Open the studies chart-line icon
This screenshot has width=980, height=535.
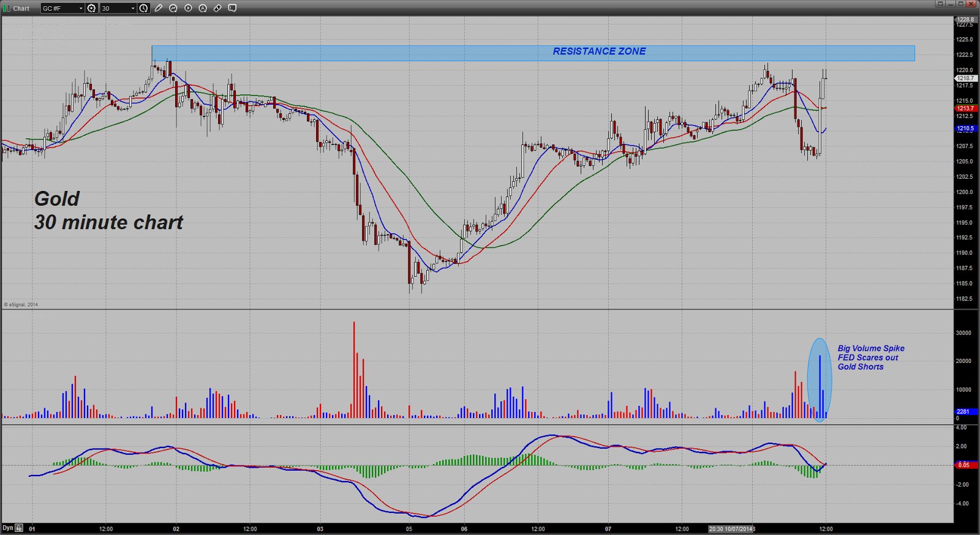click(x=173, y=8)
